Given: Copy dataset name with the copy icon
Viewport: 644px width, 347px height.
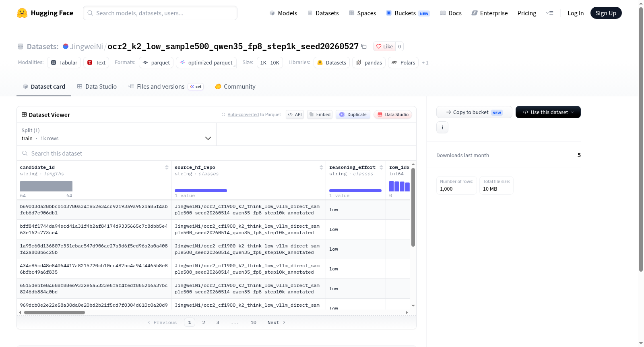Looking at the screenshot, I should pyautogui.click(x=364, y=46).
